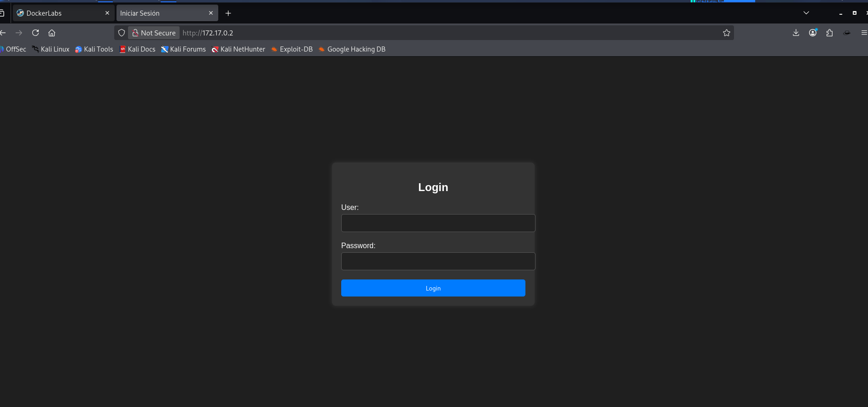
Task: Open the Kali Tools bookmark
Action: pos(94,49)
